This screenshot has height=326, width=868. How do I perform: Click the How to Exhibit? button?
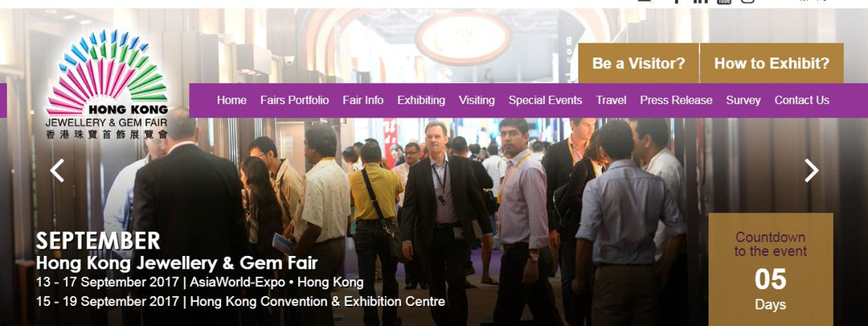click(x=772, y=64)
